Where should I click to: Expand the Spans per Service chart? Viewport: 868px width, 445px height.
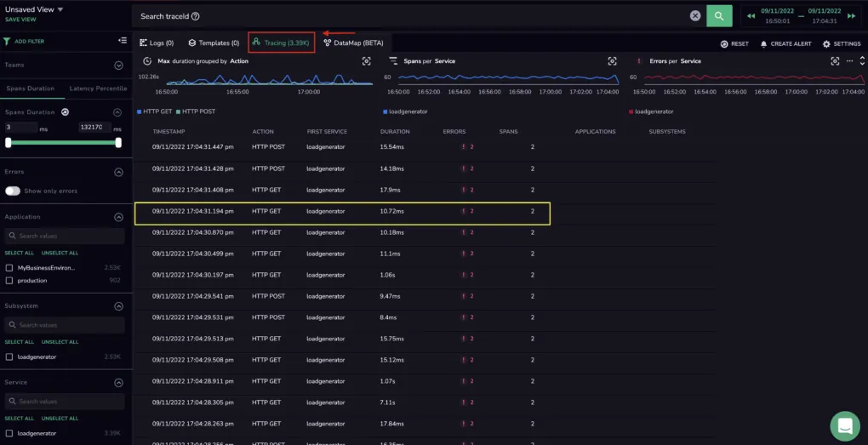[x=612, y=61]
